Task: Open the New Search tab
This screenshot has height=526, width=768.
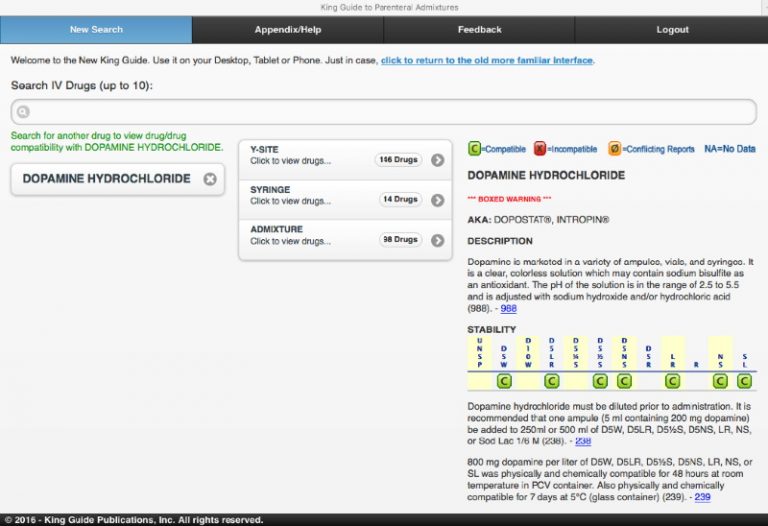Action: click(x=96, y=29)
